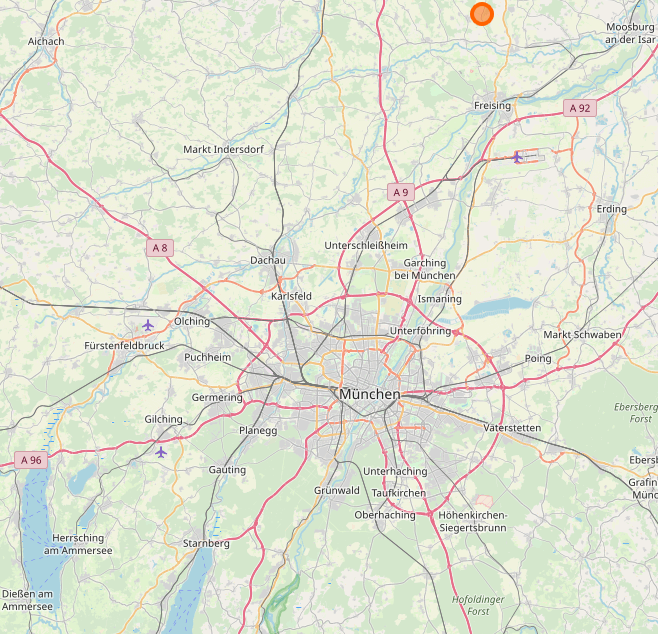The width and height of the screenshot is (658, 634).
Task: Click the Aichach town label
Action: 46,41
